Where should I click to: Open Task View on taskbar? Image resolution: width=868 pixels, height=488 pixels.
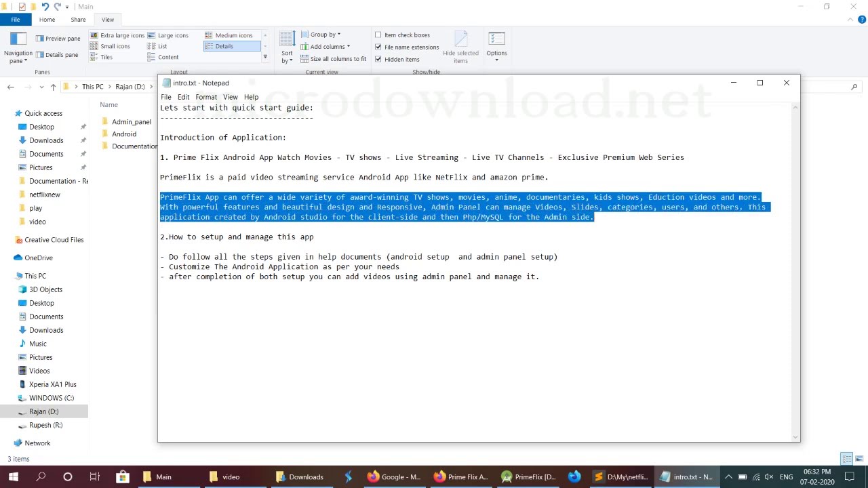tap(95, 477)
